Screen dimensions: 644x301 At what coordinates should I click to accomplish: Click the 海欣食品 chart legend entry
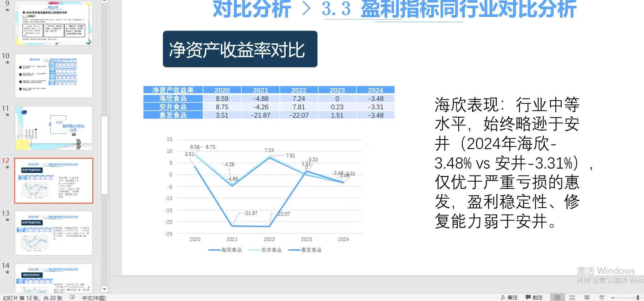[x=225, y=250]
